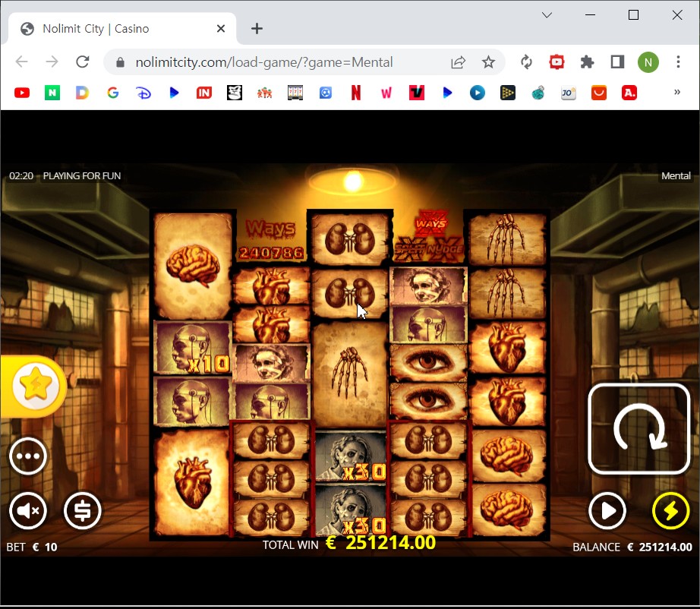The height and width of the screenshot is (609, 700).
Task: Select the Nolimit City | Casino tab
Action: coord(121,29)
